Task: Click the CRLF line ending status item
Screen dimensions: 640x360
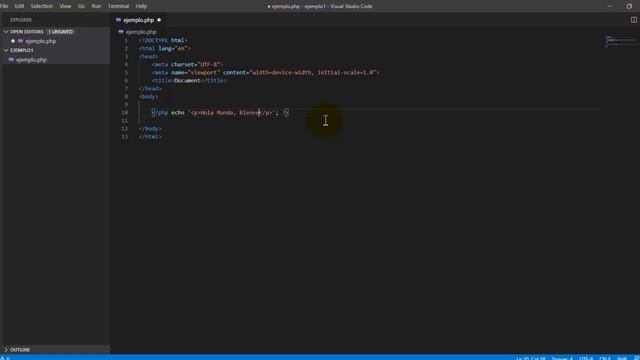Action: tap(605, 358)
